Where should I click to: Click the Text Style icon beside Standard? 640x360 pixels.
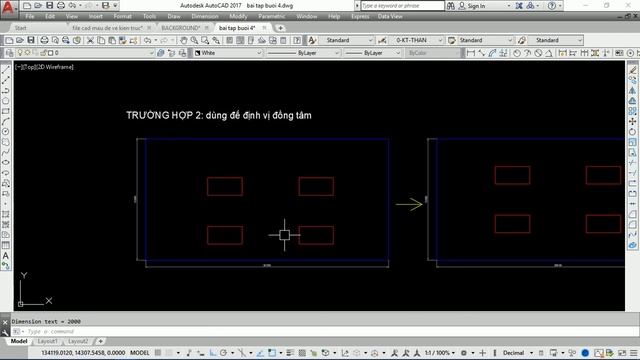point(312,40)
